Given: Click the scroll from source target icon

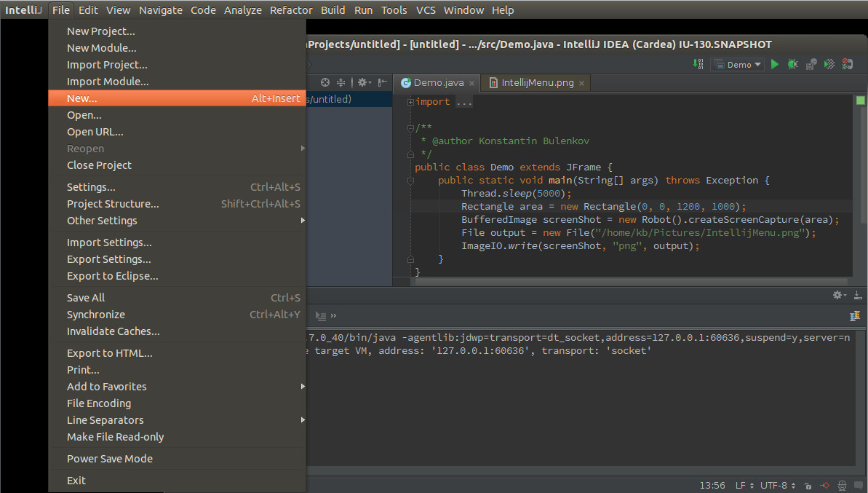Looking at the screenshot, I should (325, 83).
